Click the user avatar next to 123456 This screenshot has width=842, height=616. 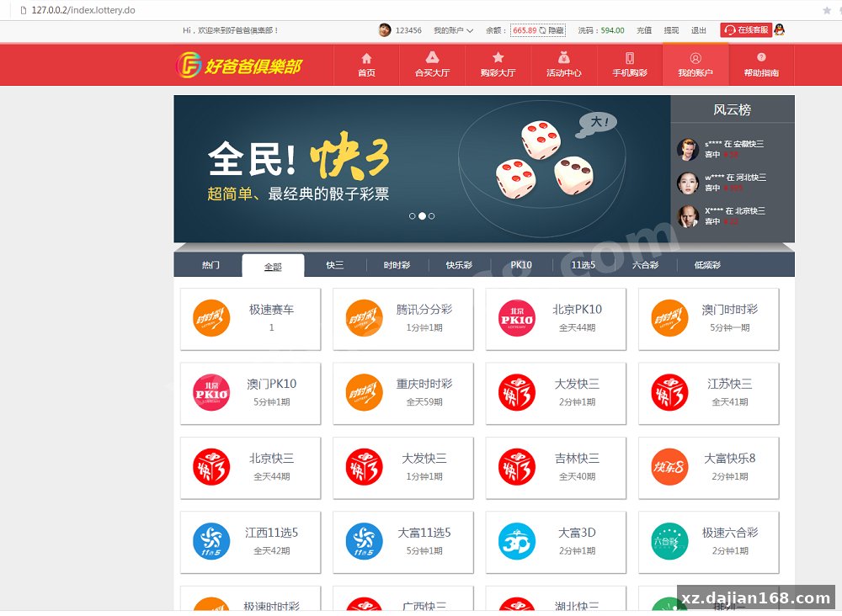click(x=385, y=30)
